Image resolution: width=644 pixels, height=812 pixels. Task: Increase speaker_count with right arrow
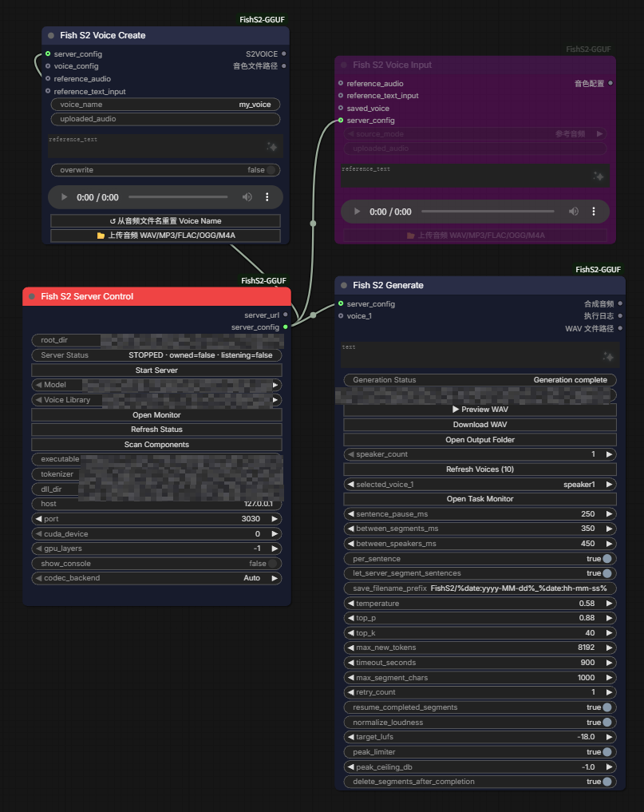610,454
